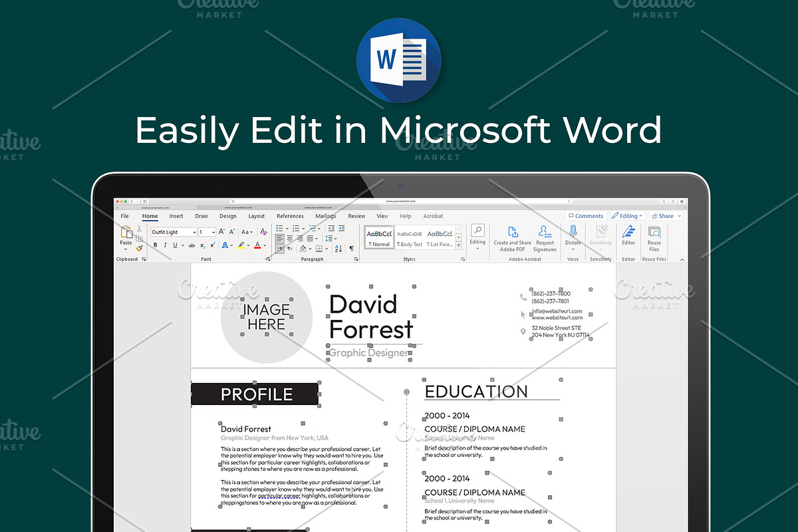Image resolution: width=798 pixels, height=532 pixels.
Task: Apply Strikethrough formatting
Action: [x=192, y=245]
